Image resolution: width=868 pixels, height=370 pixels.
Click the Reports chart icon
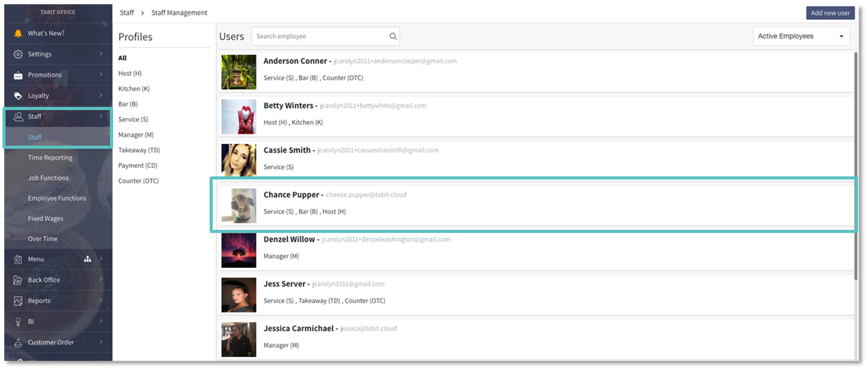tap(18, 301)
